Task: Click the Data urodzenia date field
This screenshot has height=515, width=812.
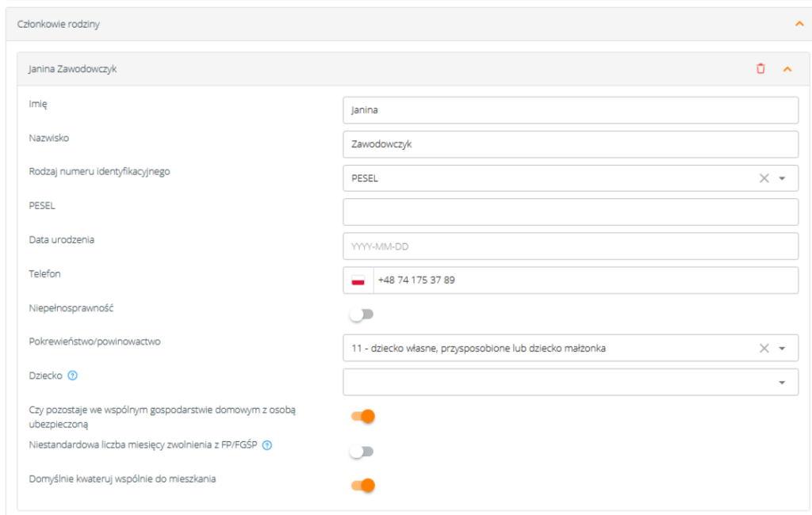Action: click(570, 246)
